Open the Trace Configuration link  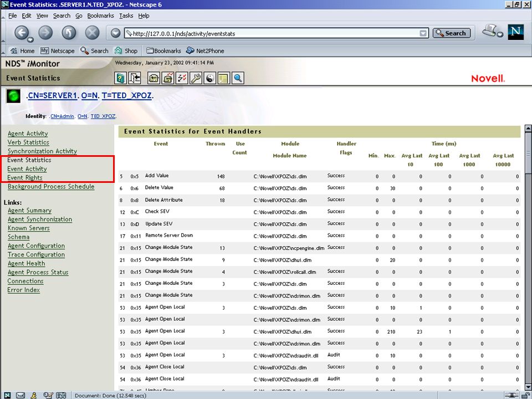[36, 254]
